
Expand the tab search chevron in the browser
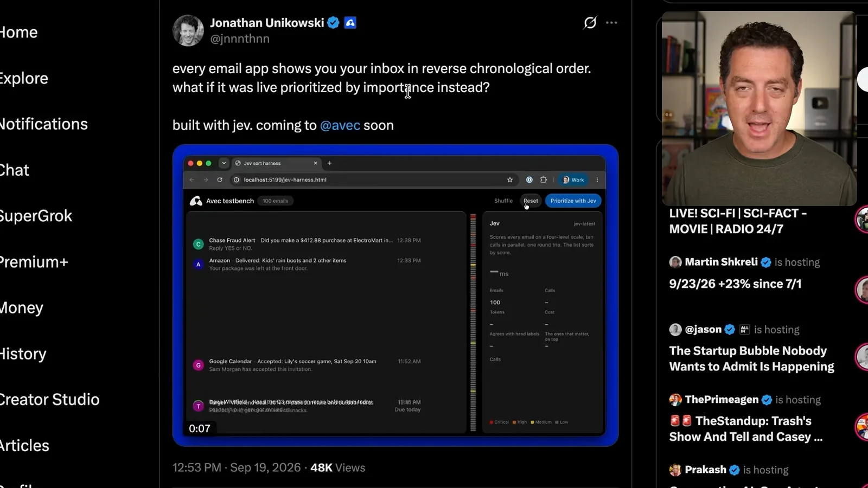pyautogui.click(x=224, y=163)
